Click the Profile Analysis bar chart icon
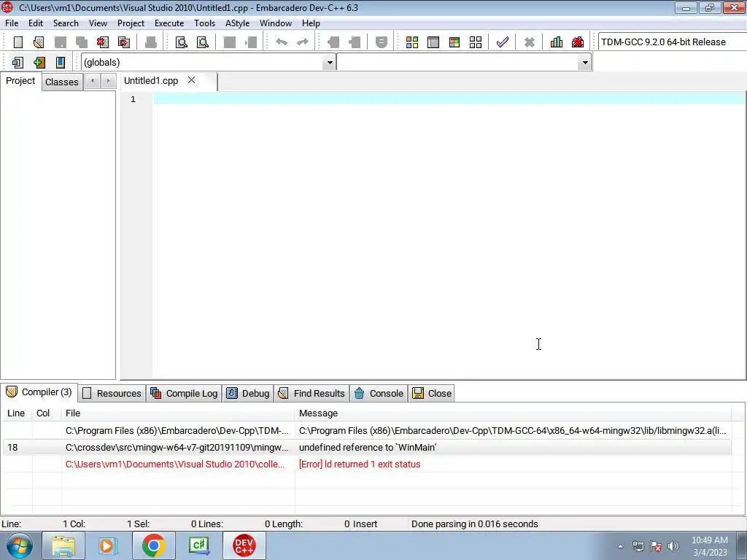The height and width of the screenshot is (560, 747). (556, 42)
